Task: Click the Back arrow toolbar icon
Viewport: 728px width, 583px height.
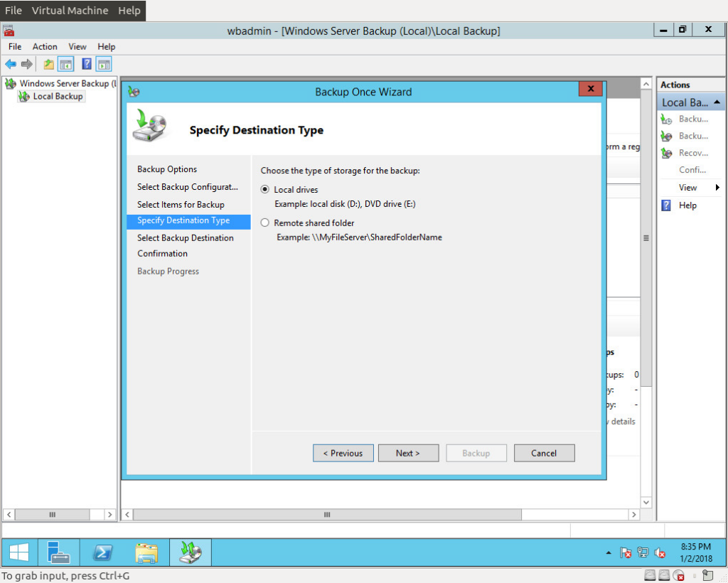Action: click(x=11, y=64)
